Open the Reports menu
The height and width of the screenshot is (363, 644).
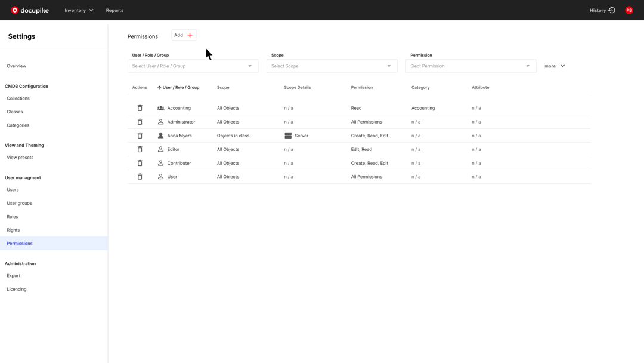point(114,10)
